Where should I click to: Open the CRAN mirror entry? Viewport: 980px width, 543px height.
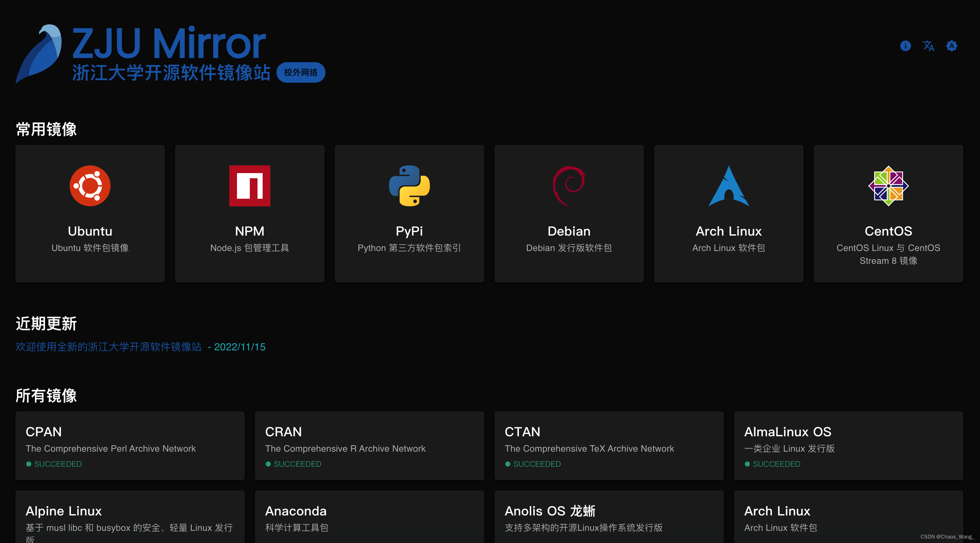[x=369, y=446]
